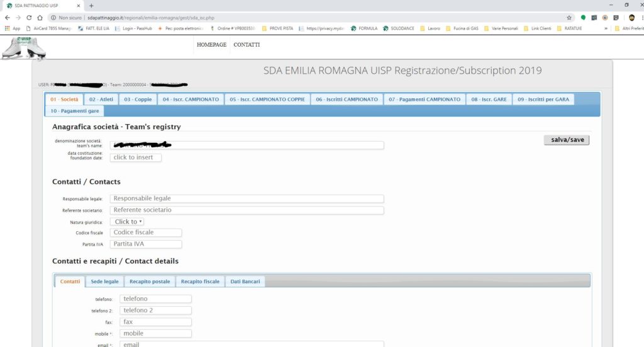Open the Lavoro bookmark folder

(x=430, y=28)
